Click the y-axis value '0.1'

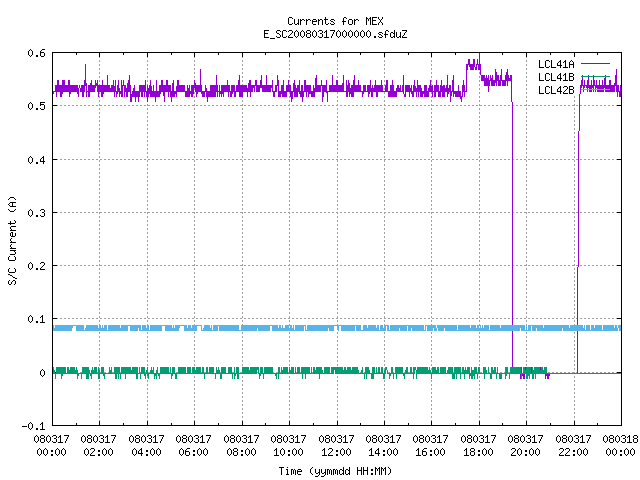coord(36,319)
